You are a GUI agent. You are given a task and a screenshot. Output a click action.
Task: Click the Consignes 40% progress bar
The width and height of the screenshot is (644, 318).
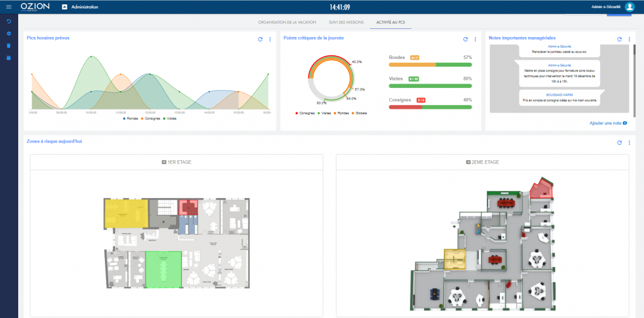(430, 107)
